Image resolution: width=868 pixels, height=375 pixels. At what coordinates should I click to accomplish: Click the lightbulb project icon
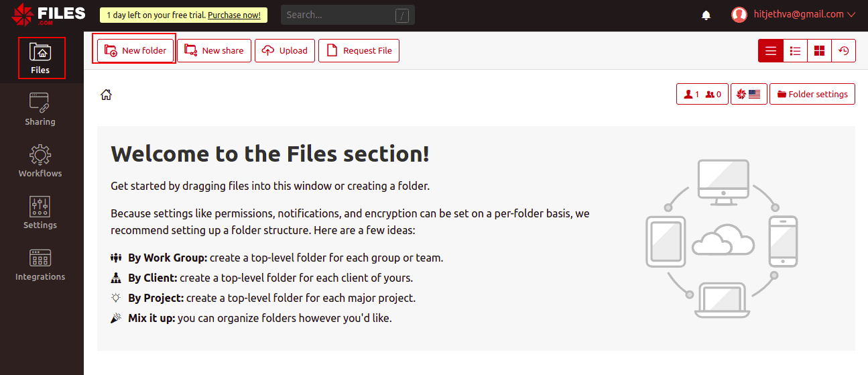[116, 298]
